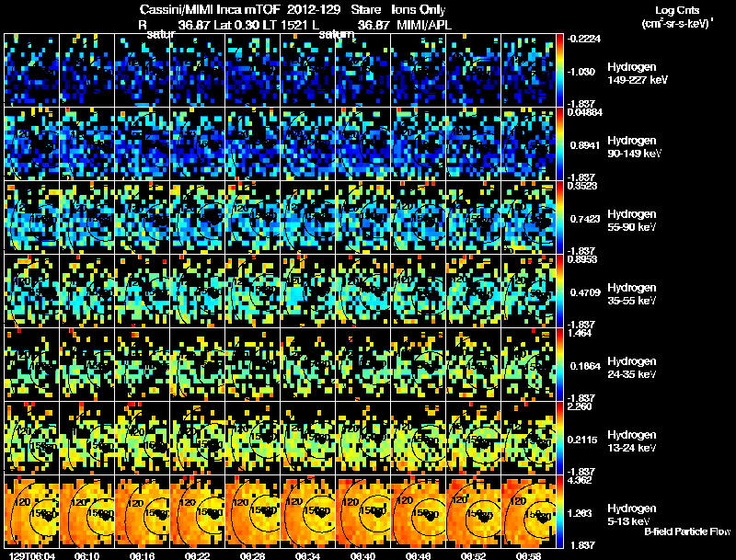Click the 06:52 time label
Viewport: 736px width, 560px height.
[473, 555]
